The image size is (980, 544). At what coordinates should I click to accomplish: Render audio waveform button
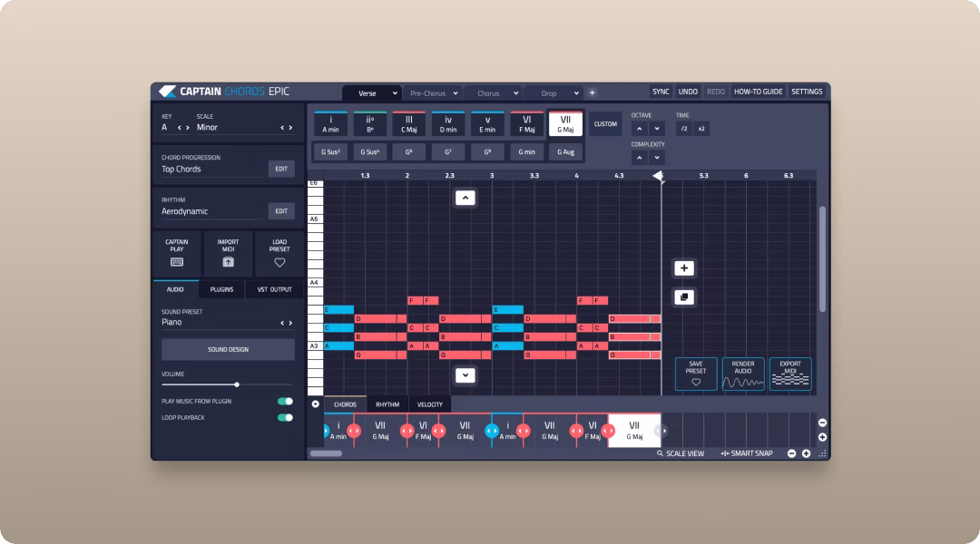(743, 374)
